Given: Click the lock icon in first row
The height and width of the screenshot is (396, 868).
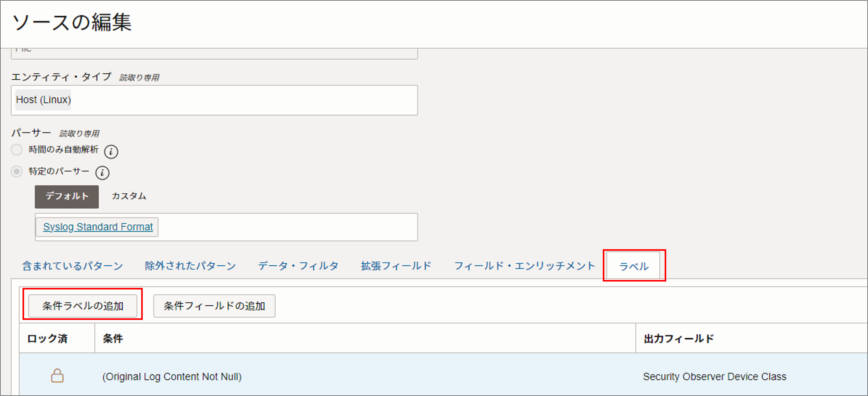Looking at the screenshot, I should click(57, 375).
